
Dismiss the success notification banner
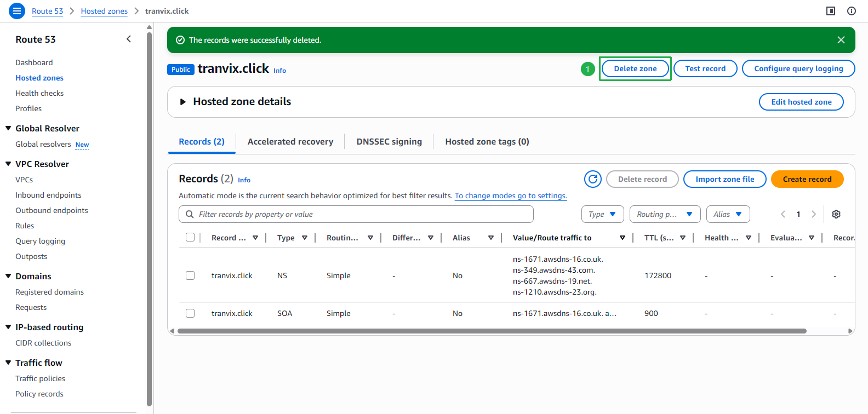(x=841, y=40)
